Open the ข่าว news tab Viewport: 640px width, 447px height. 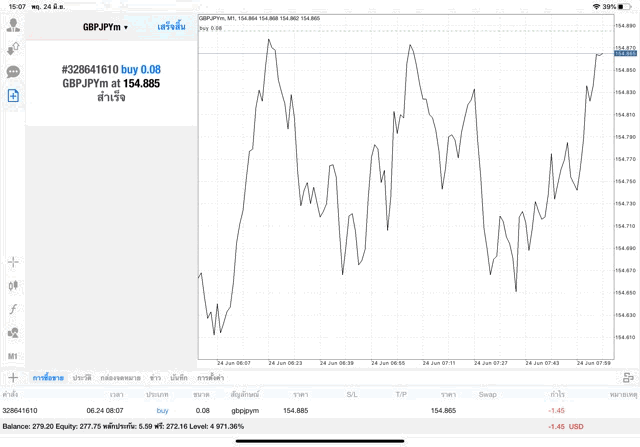155,378
